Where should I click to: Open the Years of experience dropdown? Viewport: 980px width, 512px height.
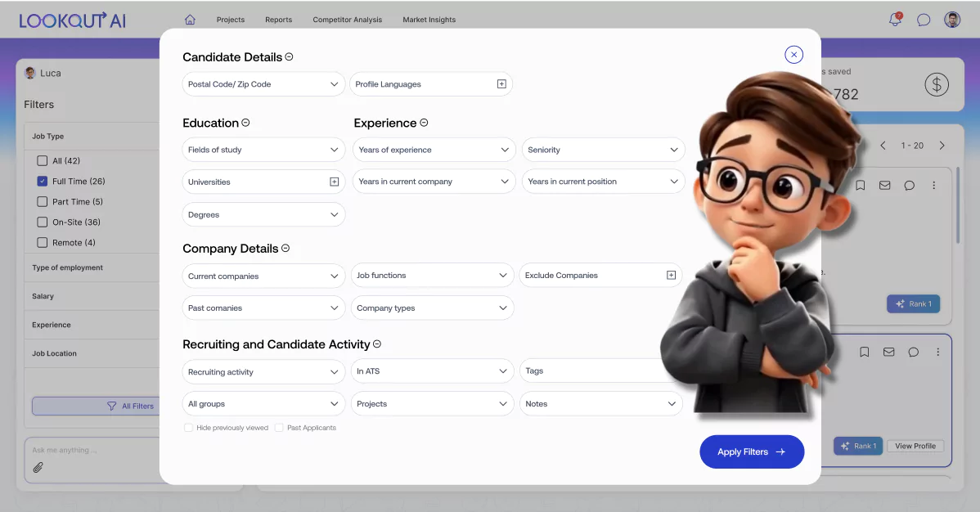click(434, 150)
